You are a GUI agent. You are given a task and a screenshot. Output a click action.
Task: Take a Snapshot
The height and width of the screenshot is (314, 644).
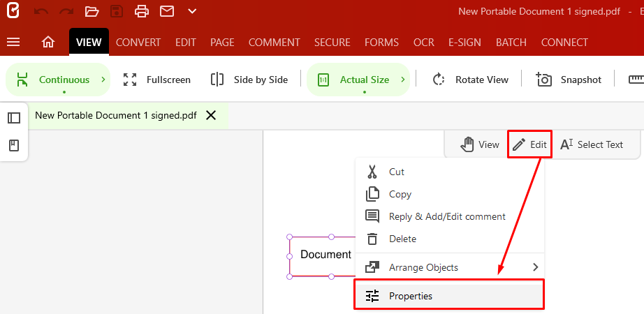click(569, 80)
